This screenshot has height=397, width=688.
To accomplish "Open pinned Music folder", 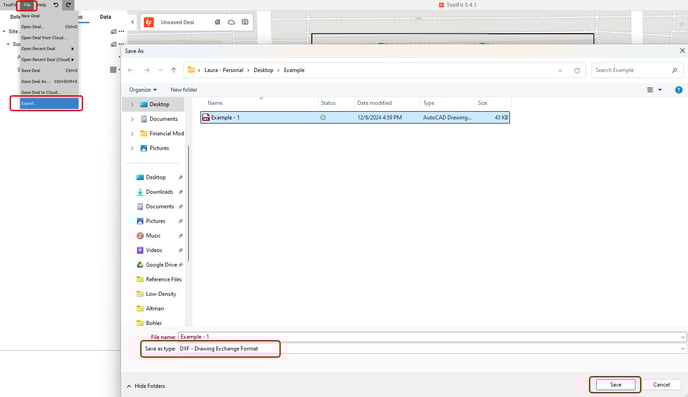I will [153, 236].
